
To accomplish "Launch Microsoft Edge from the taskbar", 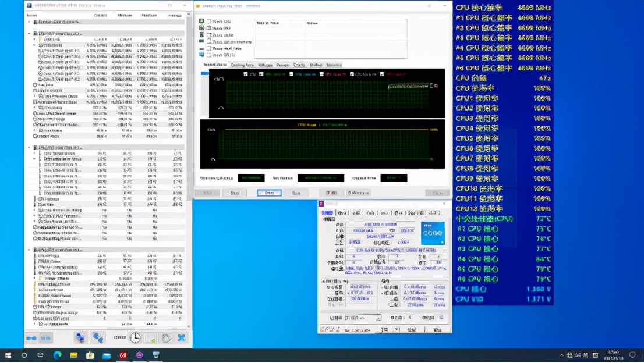I will pos(57,355).
